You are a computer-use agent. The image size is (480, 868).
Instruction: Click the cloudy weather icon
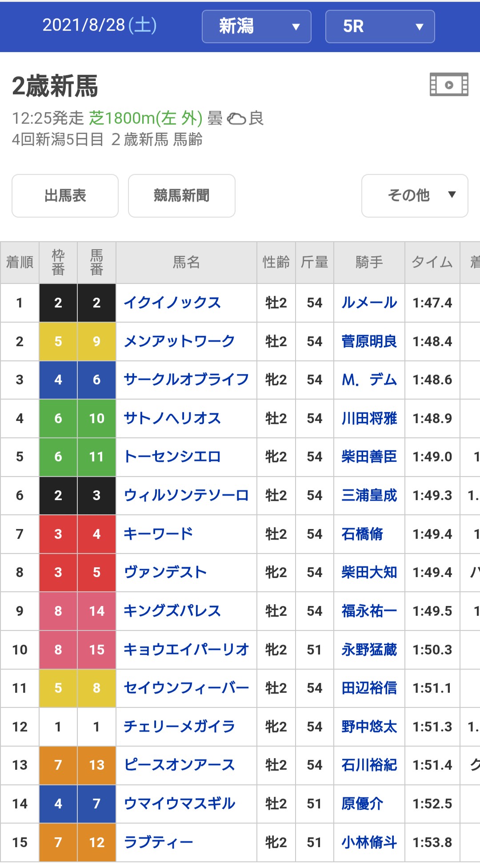(236, 119)
